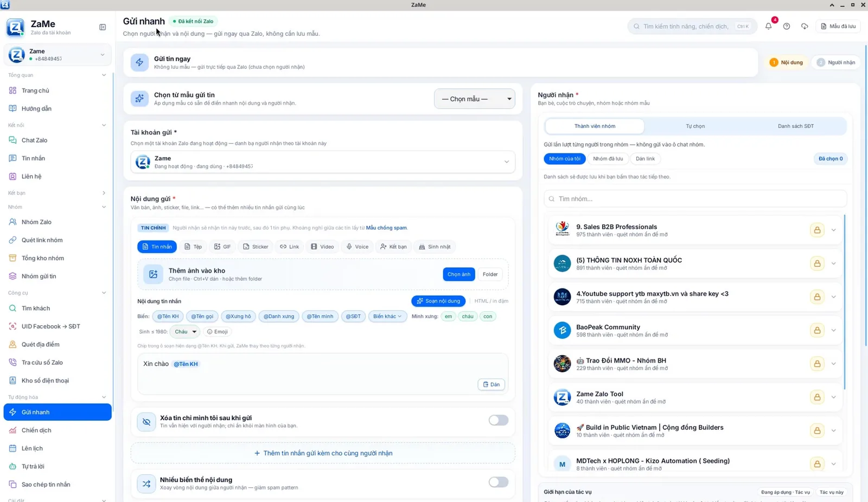The height and width of the screenshot is (502, 868).
Task: Open Tự trả lời auto-reply
Action: coord(58,466)
